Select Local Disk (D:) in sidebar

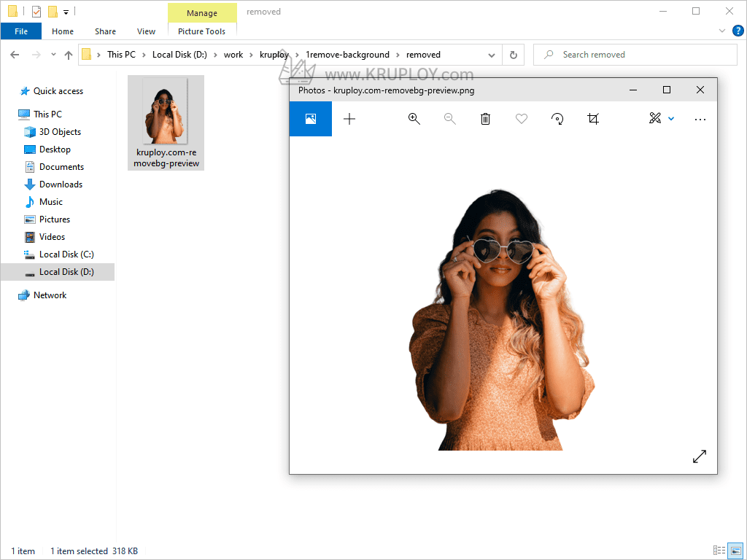coord(58,272)
